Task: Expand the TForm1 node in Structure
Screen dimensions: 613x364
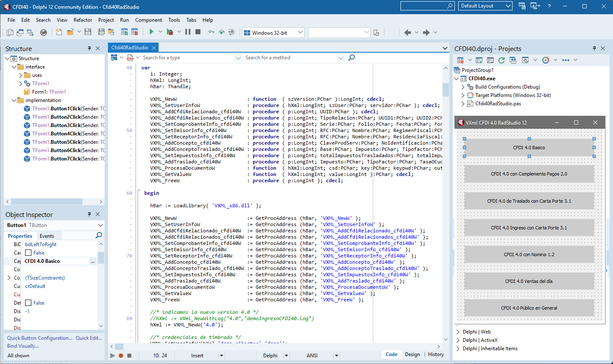Action: click(21, 84)
